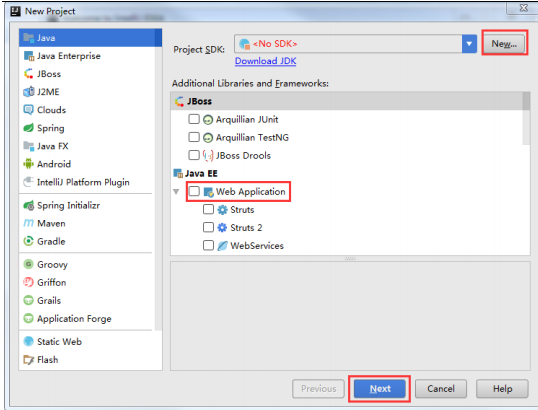Select the Application Forge icon

[28, 318]
